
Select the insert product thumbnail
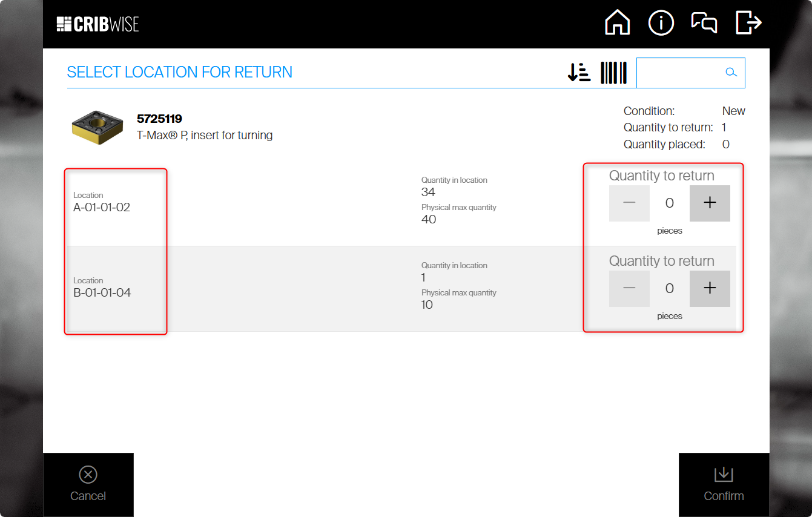[x=97, y=127]
